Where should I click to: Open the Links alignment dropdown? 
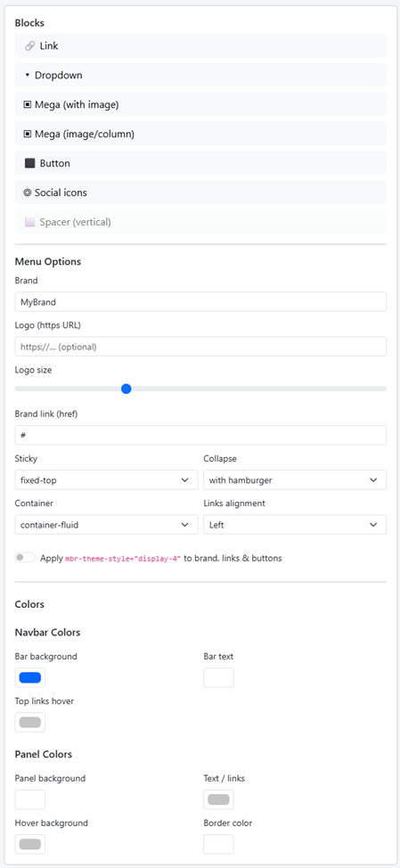click(x=295, y=524)
